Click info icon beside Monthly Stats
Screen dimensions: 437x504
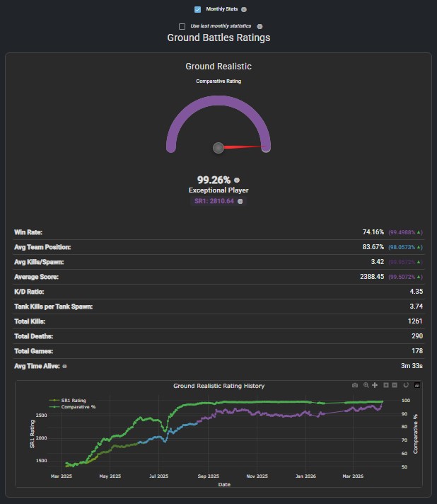pos(244,10)
